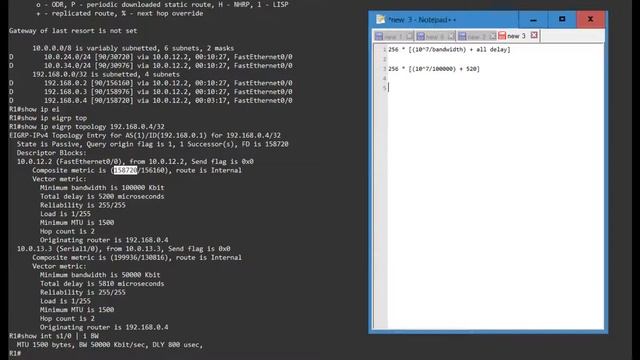Open the 'new 1' tab in Notepad++
Image resolution: width=640 pixels, height=360 pixels.
[393, 37]
